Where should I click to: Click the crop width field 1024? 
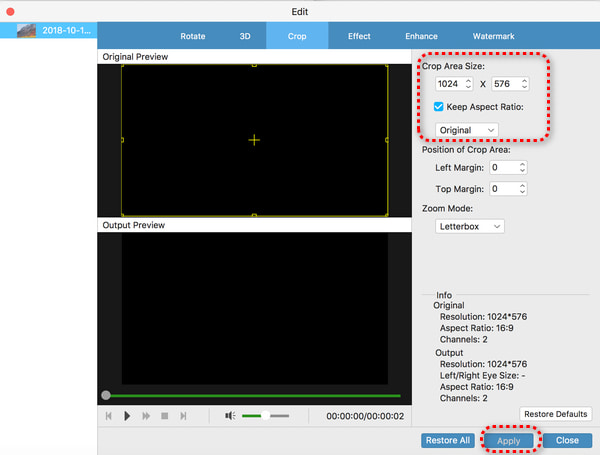449,84
